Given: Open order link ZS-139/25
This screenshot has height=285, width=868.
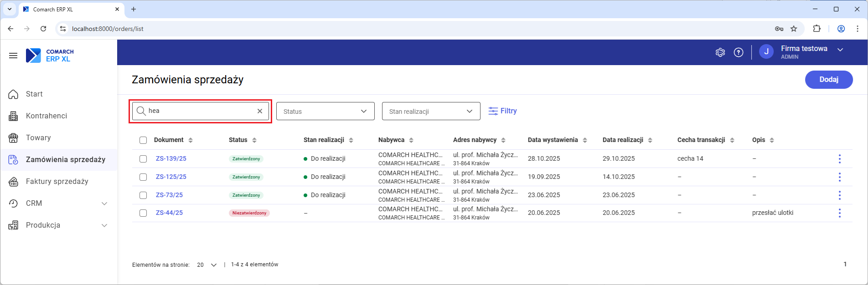Looking at the screenshot, I should click(171, 159).
